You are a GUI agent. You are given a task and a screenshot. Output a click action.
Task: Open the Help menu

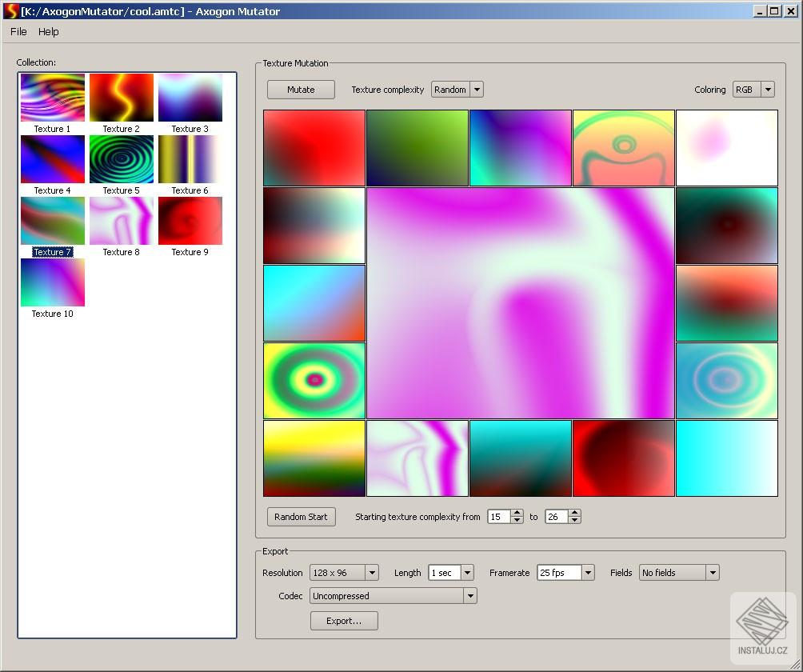[x=49, y=32]
